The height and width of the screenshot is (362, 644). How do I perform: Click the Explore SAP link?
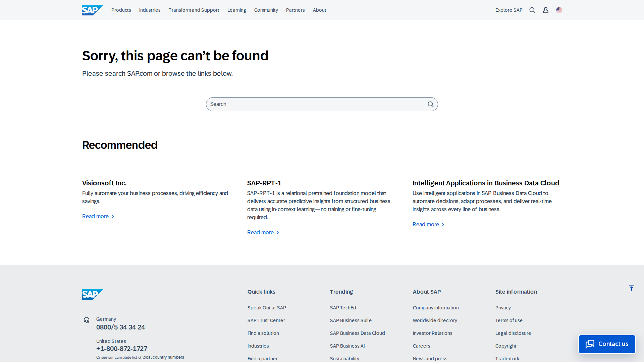509,10
